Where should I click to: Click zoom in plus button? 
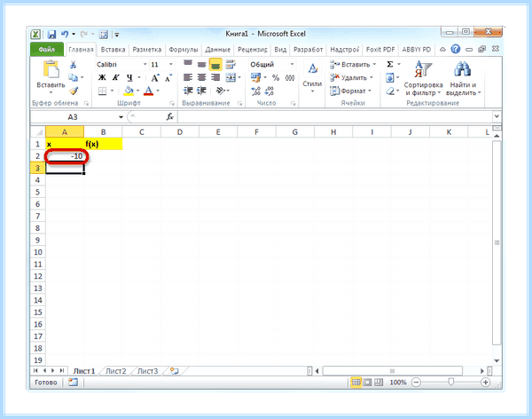coord(486,383)
